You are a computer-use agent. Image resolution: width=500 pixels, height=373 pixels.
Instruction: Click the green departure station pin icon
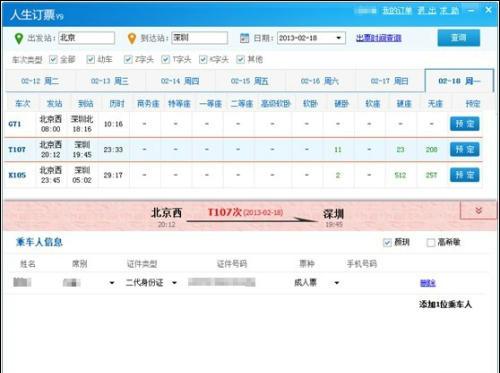pyautogui.click(x=19, y=38)
